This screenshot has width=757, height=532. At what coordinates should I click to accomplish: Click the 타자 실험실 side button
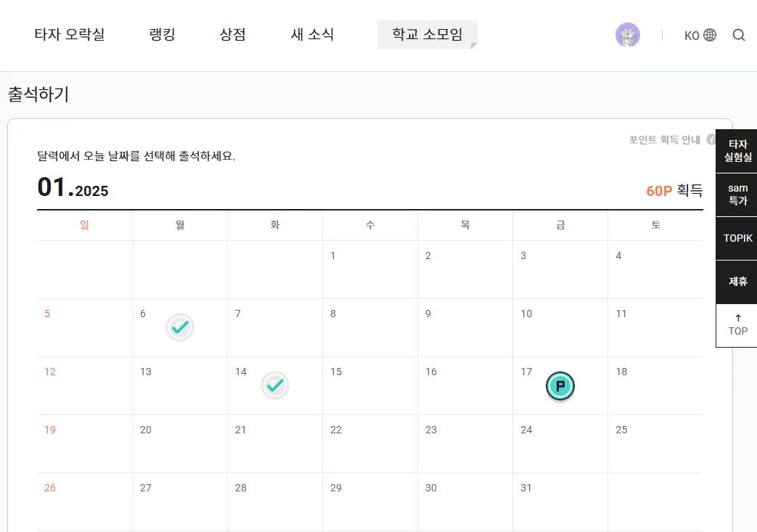pos(737,150)
